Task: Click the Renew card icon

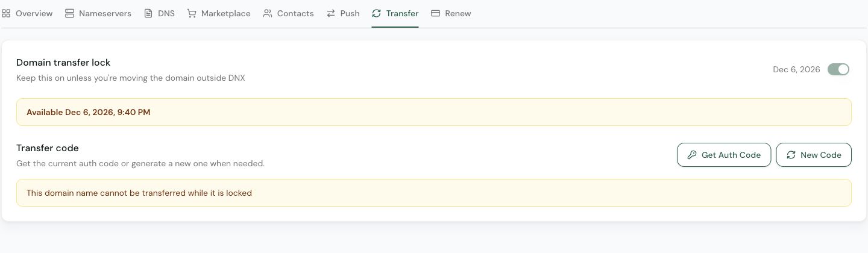Action: 436,13
